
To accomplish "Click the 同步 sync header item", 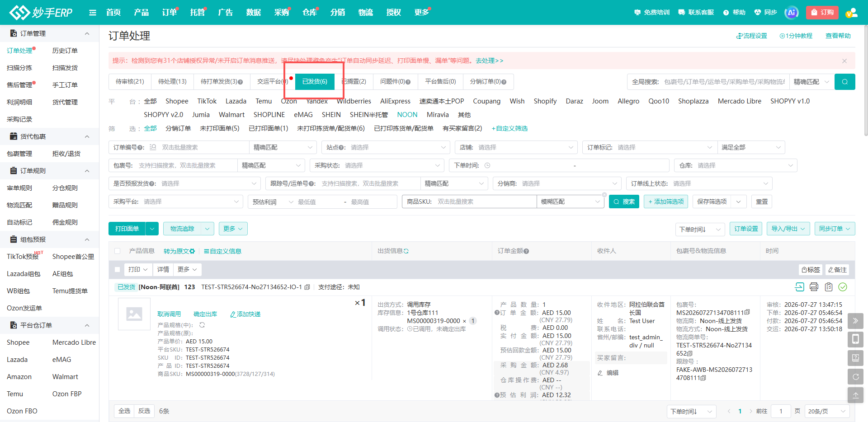I will coord(766,13).
